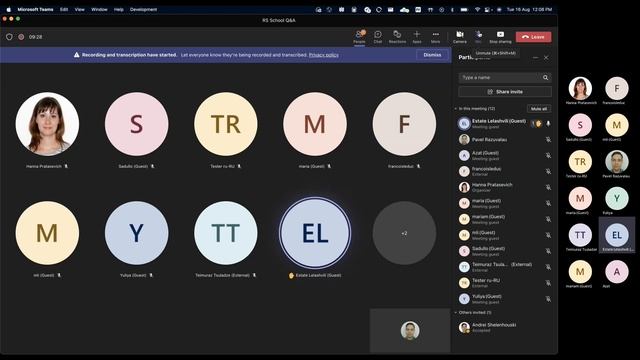640x360 pixels.
Task: Select the Estate Lelashvili (Guest) list row
Action: click(x=505, y=124)
